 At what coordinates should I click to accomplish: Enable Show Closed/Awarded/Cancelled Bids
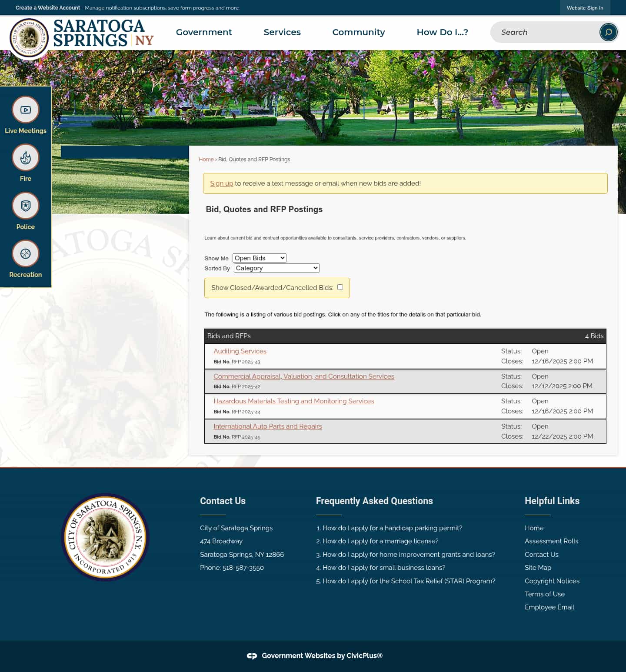point(340,287)
